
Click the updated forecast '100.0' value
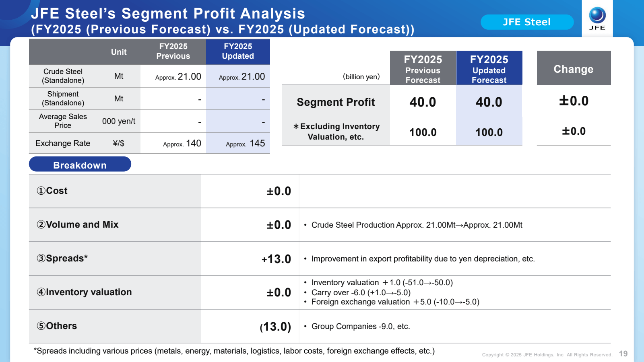tap(489, 132)
